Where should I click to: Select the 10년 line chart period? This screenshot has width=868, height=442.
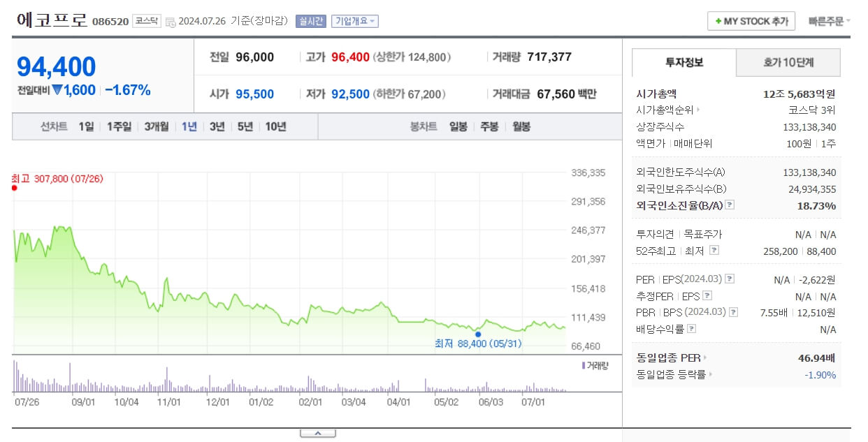pos(275,126)
